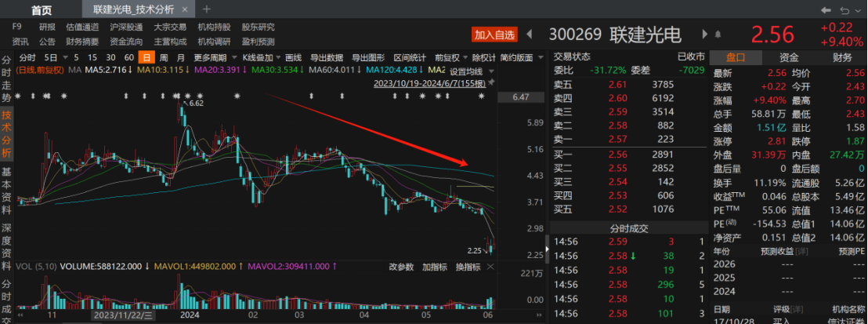Pin the date range with the pushpin icon
The width and height of the screenshot is (868, 324).
point(490,82)
